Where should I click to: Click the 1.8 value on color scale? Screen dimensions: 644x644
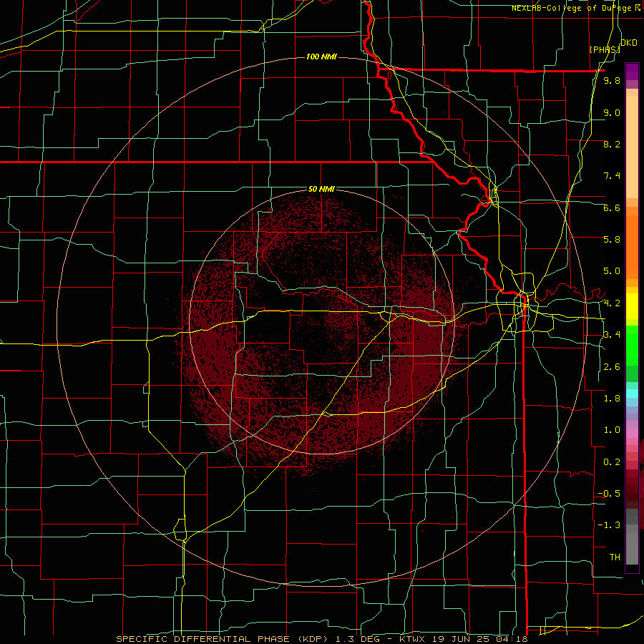(612, 398)
